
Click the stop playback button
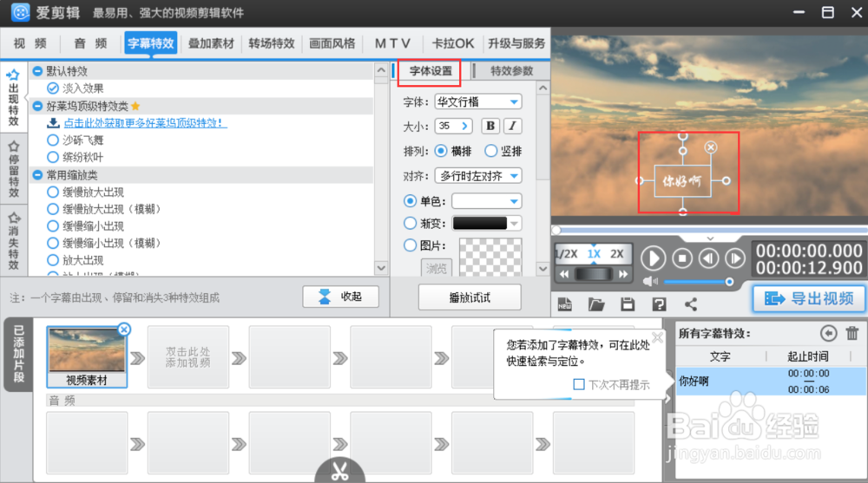click(682, 258)
